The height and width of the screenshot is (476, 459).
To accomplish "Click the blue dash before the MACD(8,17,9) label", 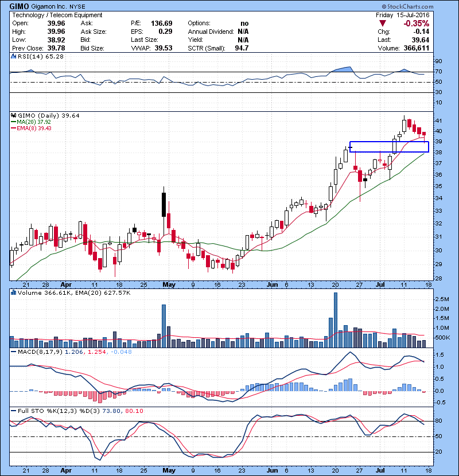I will (x=13, y=352).
